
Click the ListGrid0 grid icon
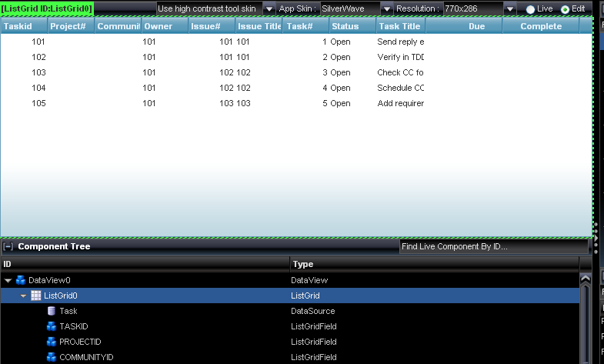point(36,296)
